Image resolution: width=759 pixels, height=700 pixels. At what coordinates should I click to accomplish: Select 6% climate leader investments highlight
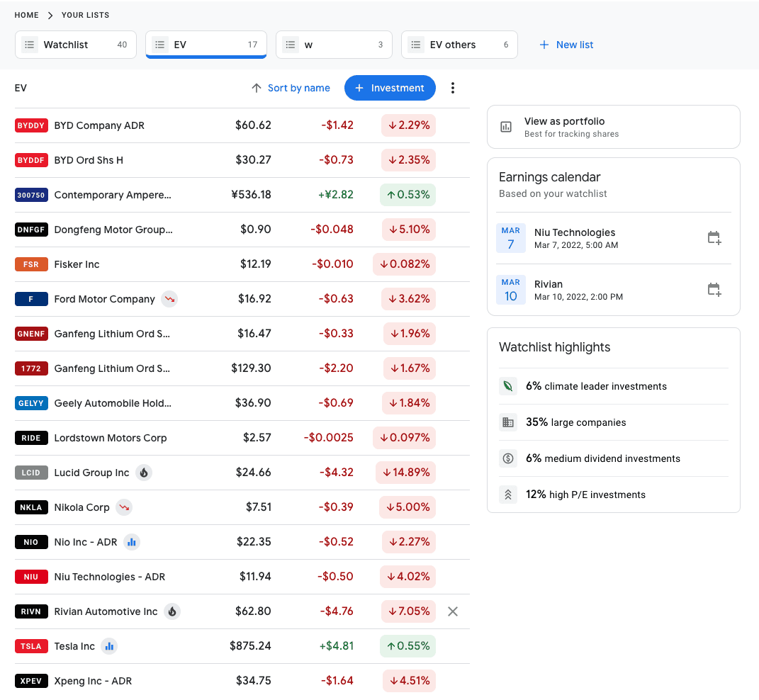[613, 386]
